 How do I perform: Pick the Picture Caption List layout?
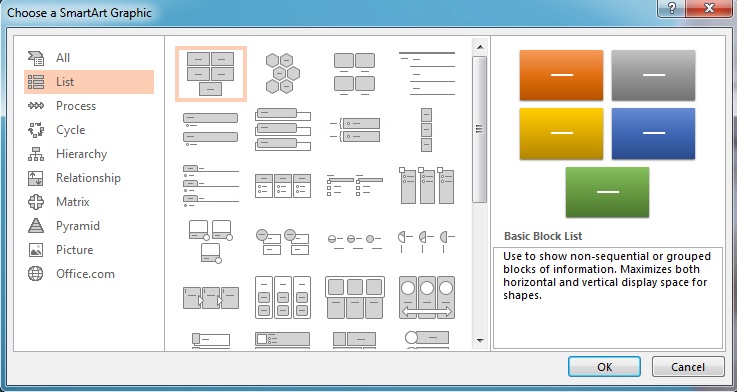click(354, 74)
